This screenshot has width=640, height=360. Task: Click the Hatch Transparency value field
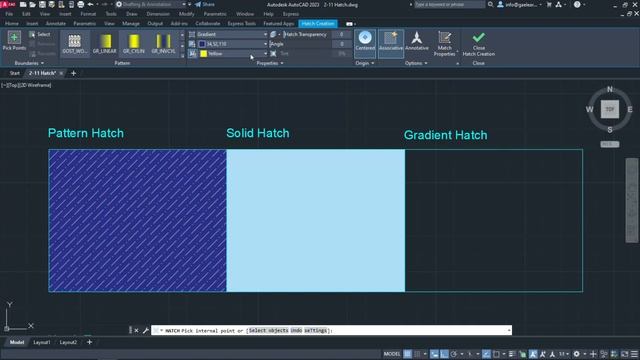[342, 34]
